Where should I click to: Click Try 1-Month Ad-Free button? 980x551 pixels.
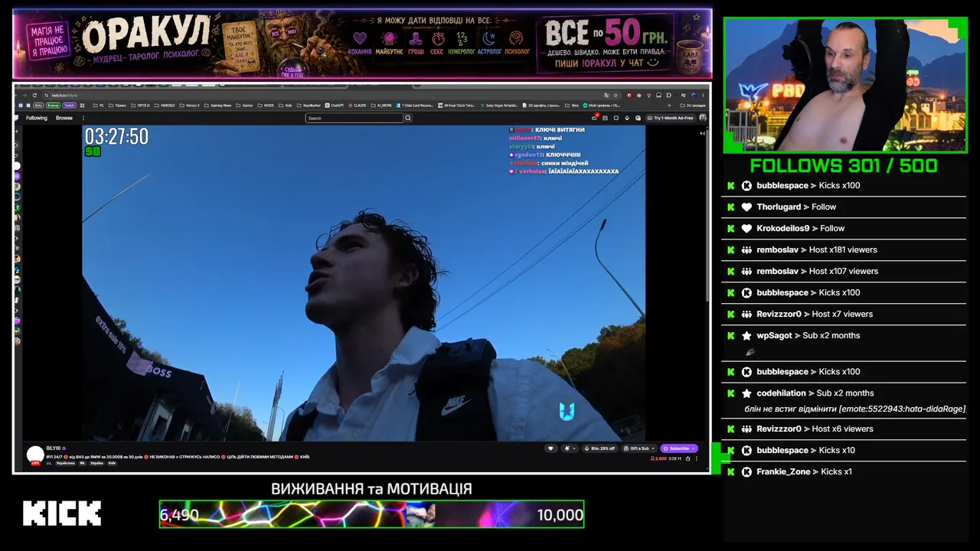tap(671, 118)
